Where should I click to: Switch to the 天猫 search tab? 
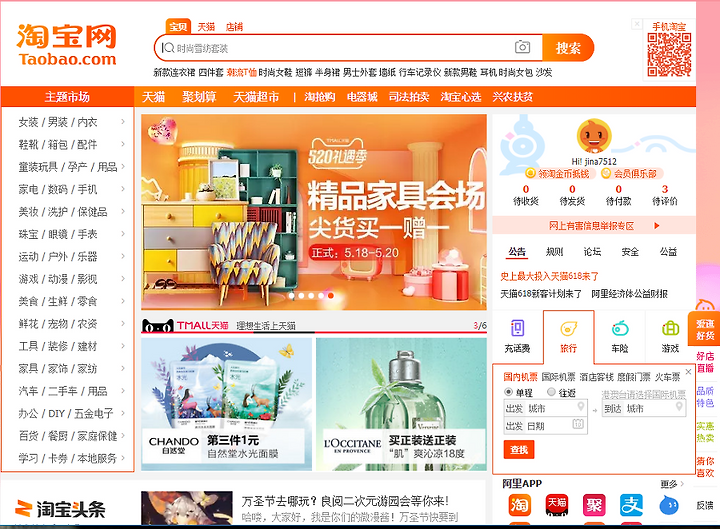click(206, 27)
